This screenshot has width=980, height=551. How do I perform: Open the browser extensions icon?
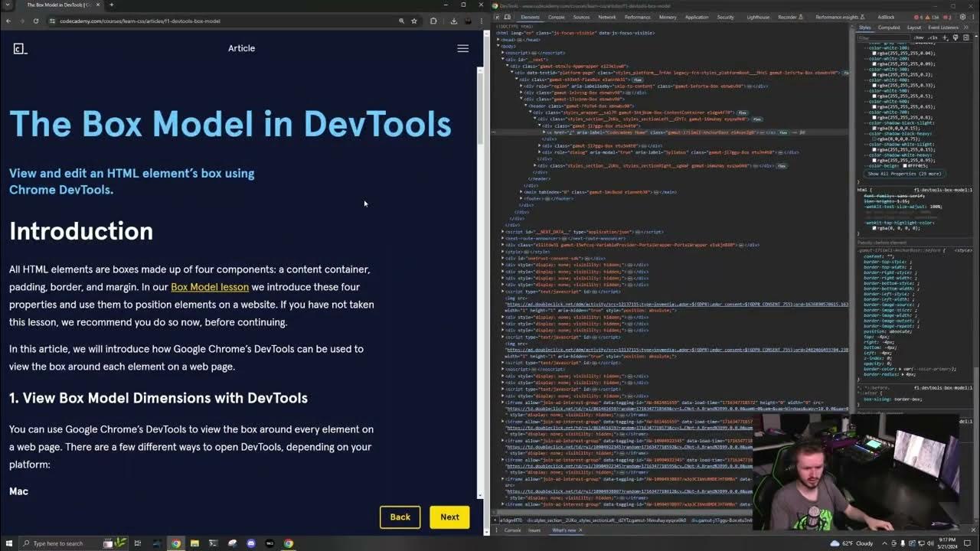pos(433,21)
